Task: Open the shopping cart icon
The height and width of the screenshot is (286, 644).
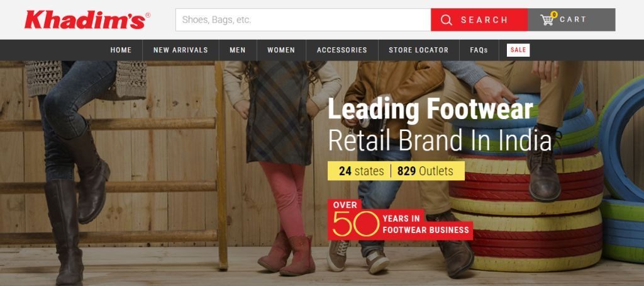Action: 547,20
